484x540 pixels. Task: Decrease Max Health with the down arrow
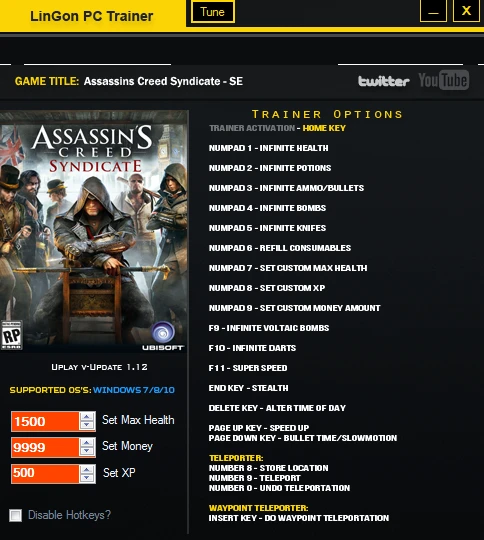87,426
